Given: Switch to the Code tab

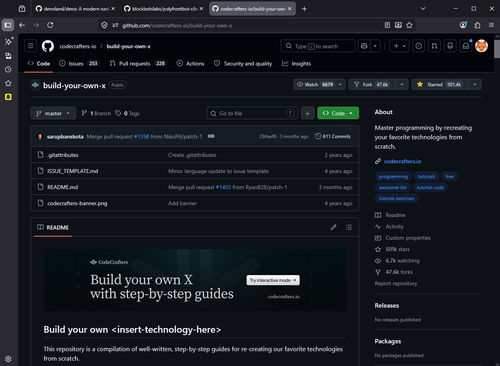Looking at the screenshot, I should click(39, 63).
